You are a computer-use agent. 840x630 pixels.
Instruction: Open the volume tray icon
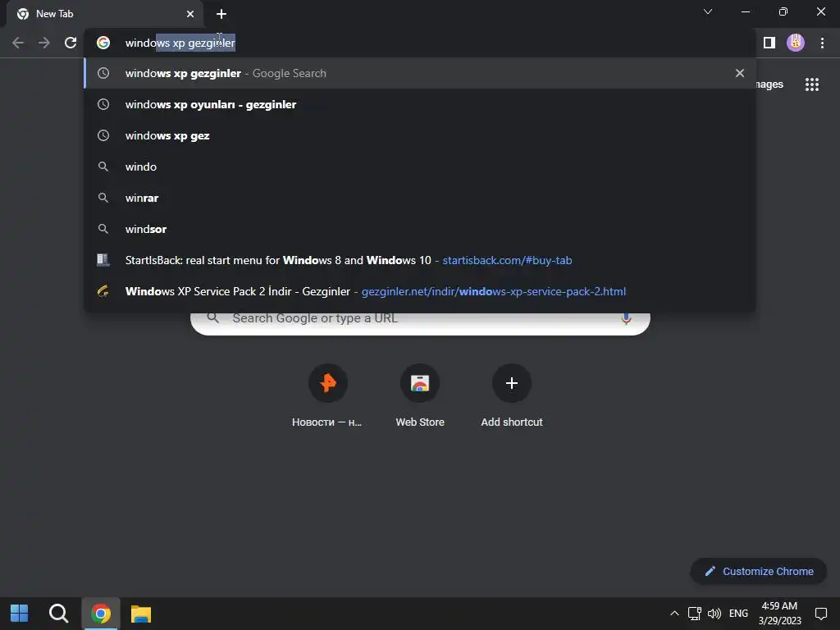pyautogui.click(x=714, y=614)
